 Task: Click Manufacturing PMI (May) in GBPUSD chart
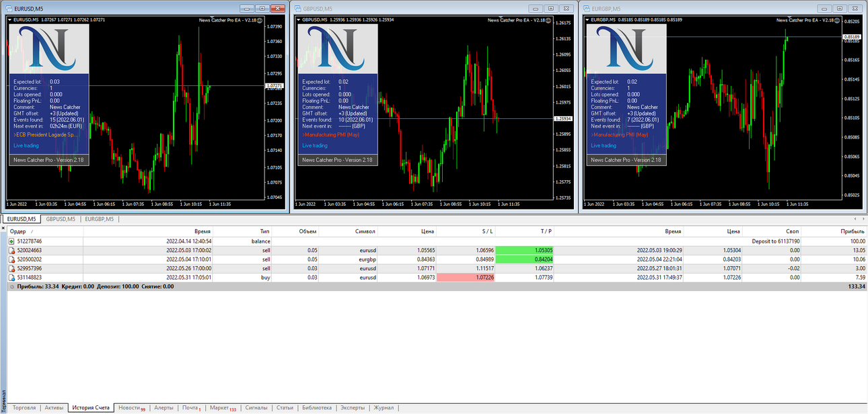coord(332,134)
